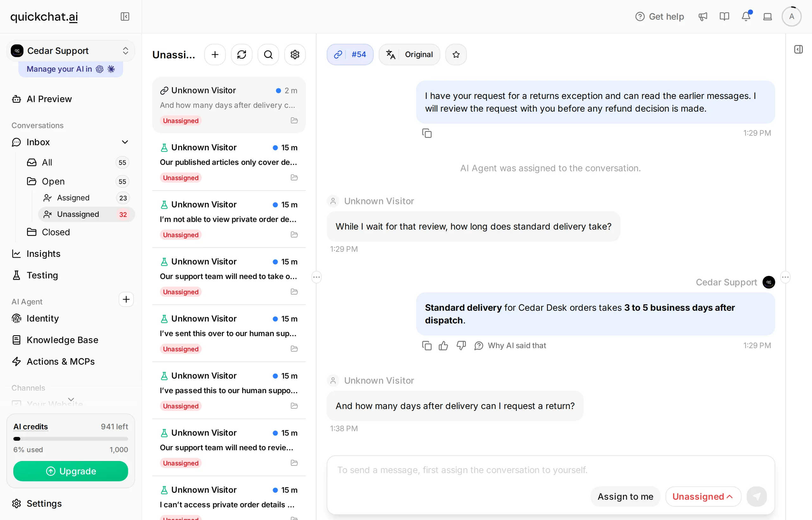
Task: Open announcements megaphone icon
Action: [703, 16]
